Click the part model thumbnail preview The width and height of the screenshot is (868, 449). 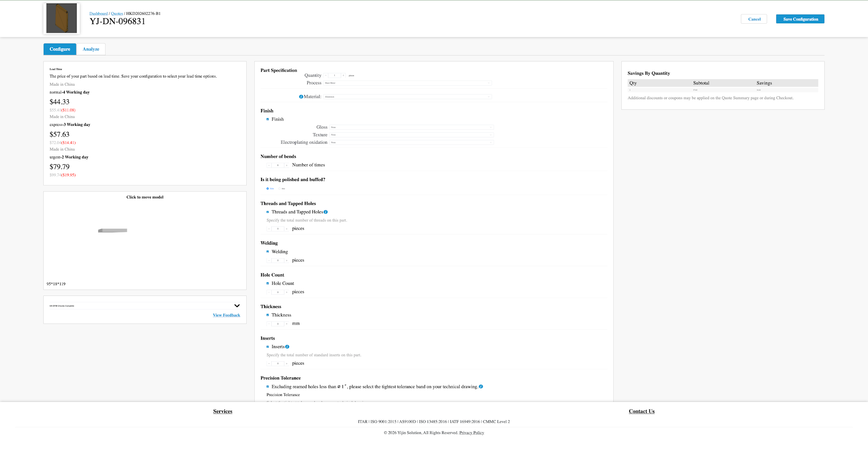[x=61, y=18]
